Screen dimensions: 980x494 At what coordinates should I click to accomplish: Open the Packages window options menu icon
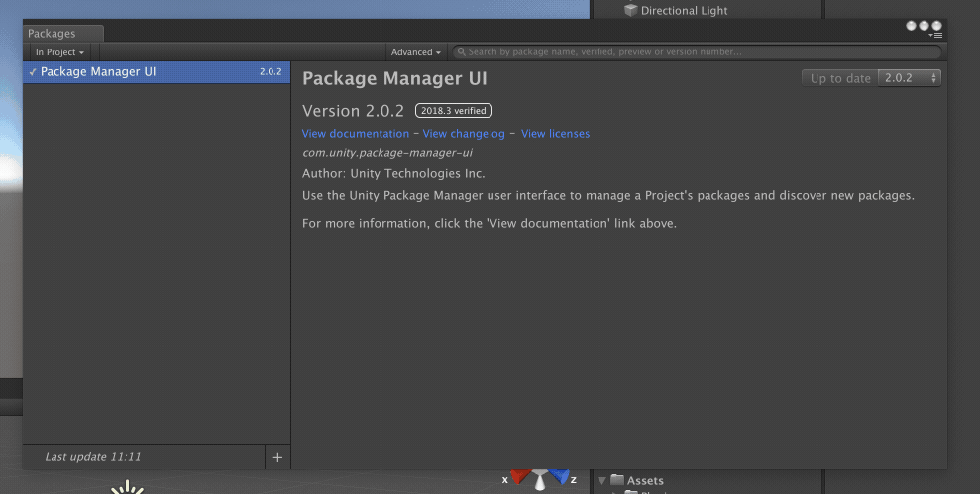point(935,35)
